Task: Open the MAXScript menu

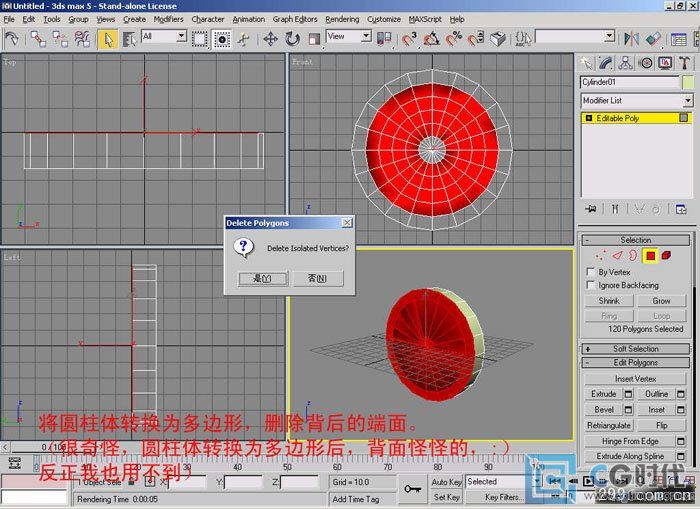Action: tap(425, 19)
